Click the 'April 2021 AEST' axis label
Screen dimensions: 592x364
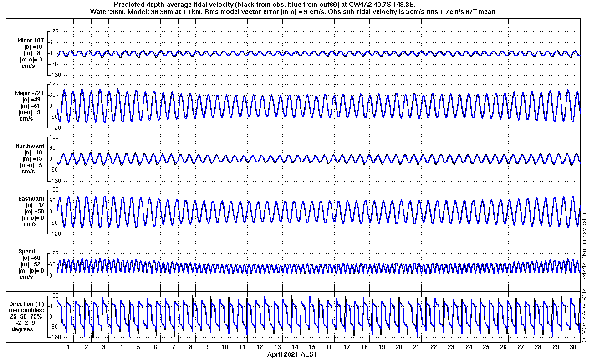point(292,354)
